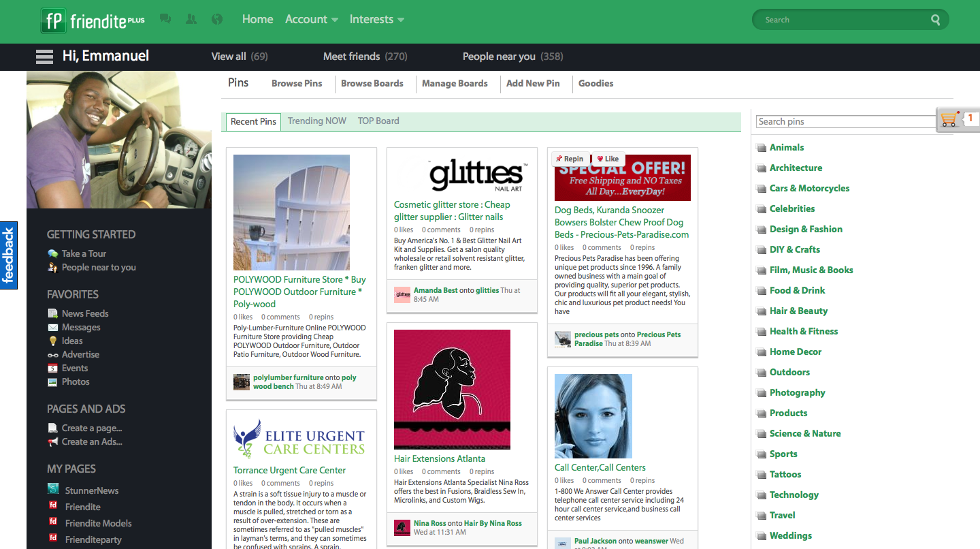Like the dog beds pin
Viewport: 980px width, 549px height.
tap(608, 159)
